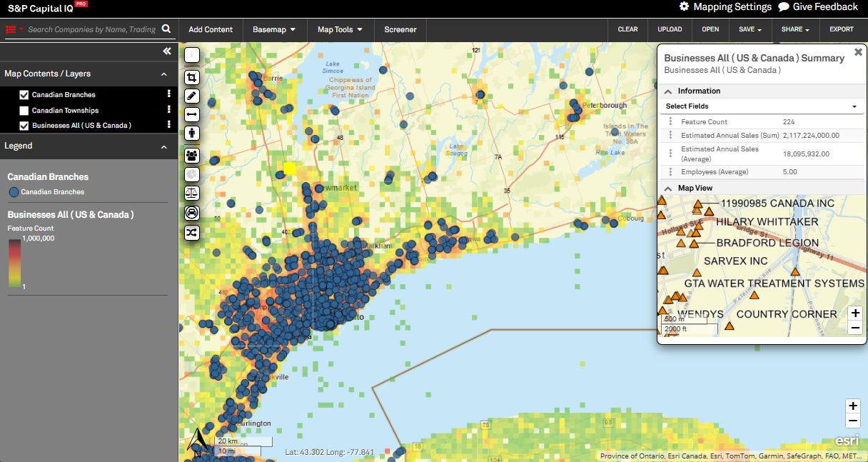Open the Map Tools menu

(340, 30)
